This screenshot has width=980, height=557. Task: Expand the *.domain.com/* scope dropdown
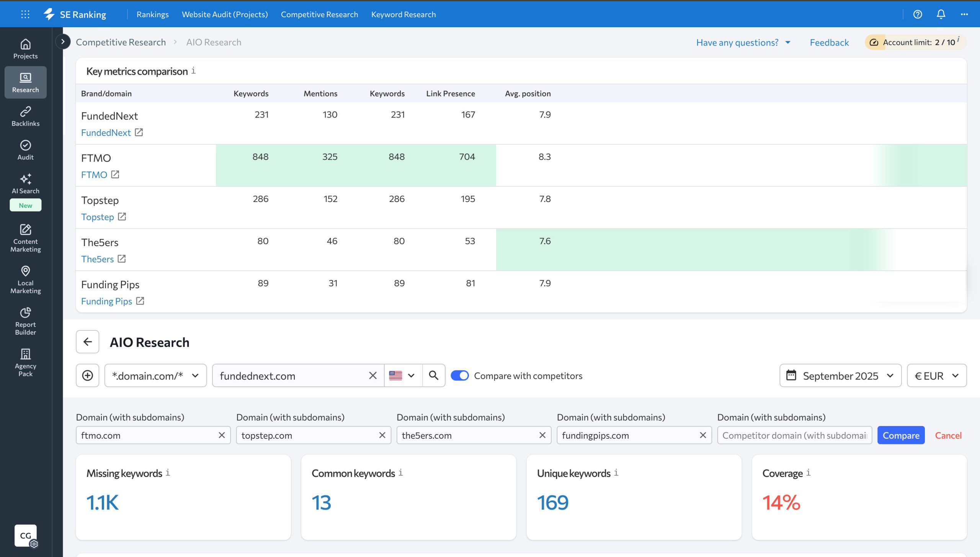(155, 375)
